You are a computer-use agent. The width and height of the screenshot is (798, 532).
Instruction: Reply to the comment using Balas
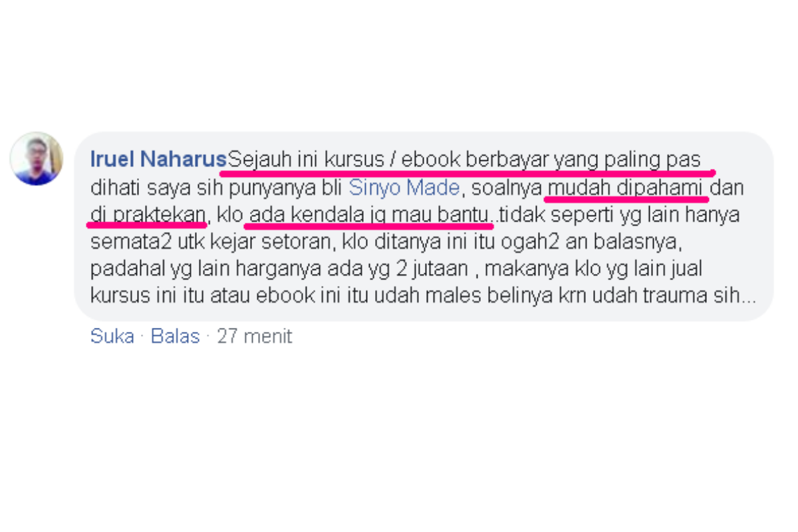176,336
